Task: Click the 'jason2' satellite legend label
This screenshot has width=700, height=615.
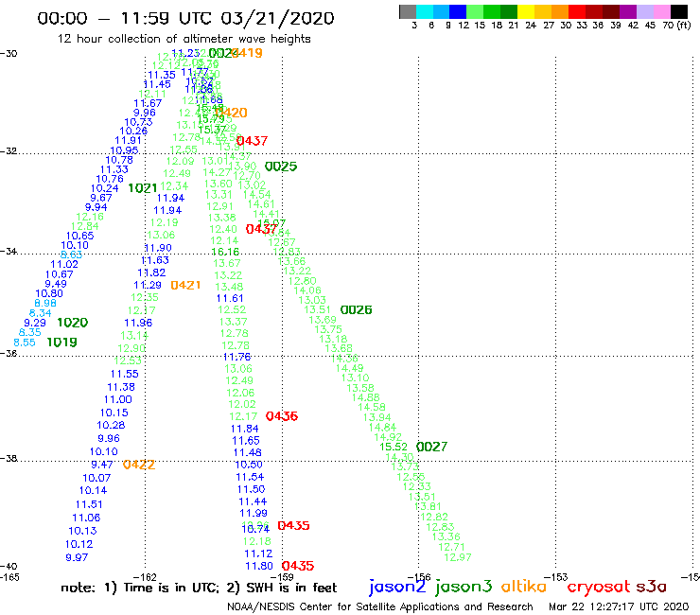Action: [397, 587]
